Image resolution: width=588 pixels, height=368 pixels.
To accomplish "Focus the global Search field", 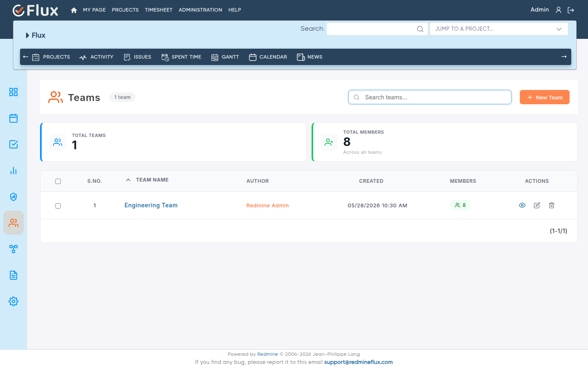I will (377, 29).
